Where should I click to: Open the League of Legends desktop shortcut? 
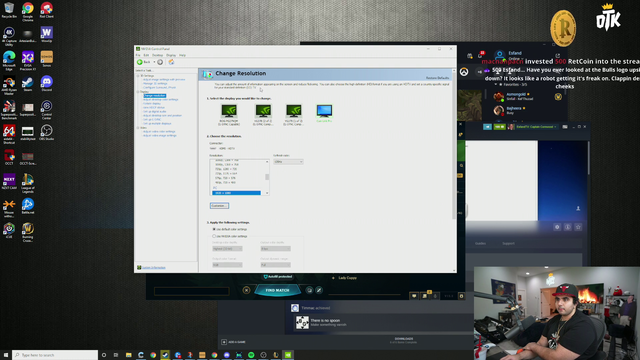[x=28, y=183]
